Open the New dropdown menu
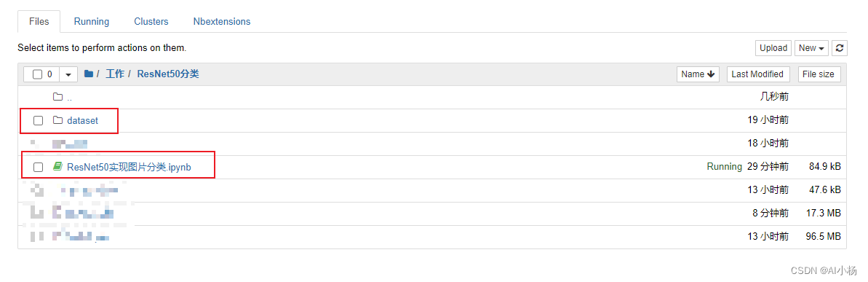The width and height of the screenshot is (868, 282). [x=813, y=48]
